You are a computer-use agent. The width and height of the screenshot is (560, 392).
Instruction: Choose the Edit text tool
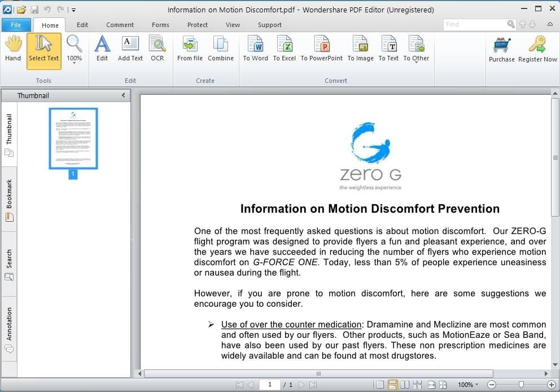pyautogui.click(x=102, y=49)
